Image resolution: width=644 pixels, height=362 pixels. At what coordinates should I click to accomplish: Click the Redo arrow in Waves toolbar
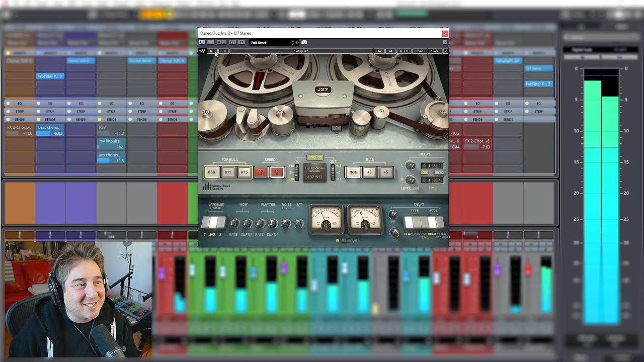pyautogui.click(x=223, y=51)
